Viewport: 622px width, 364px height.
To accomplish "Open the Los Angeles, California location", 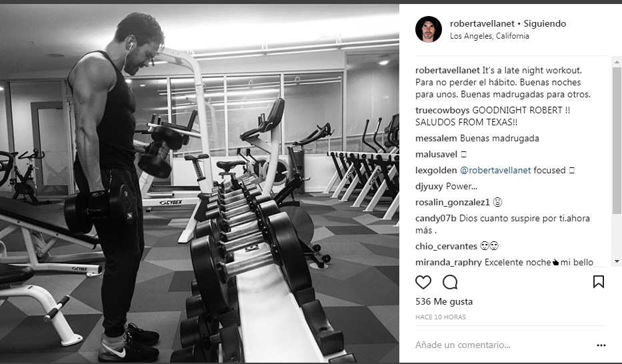I will [x=489, y=36].
